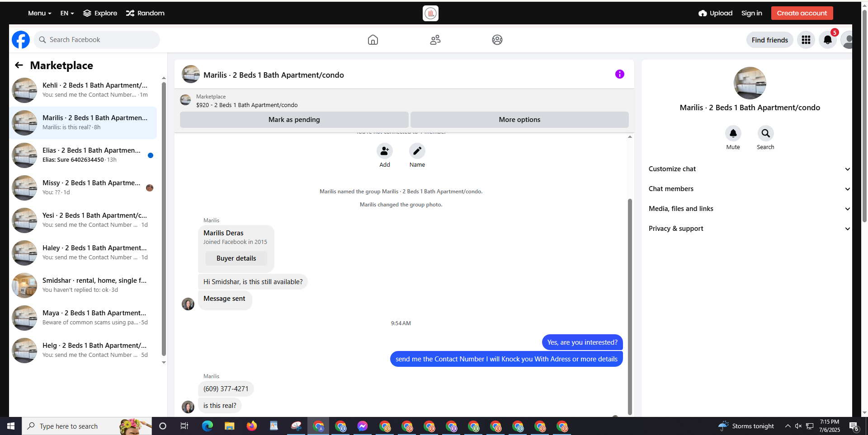Click the large group photo in info panel
Screen dimensions: 868x435
pos(750,83)
